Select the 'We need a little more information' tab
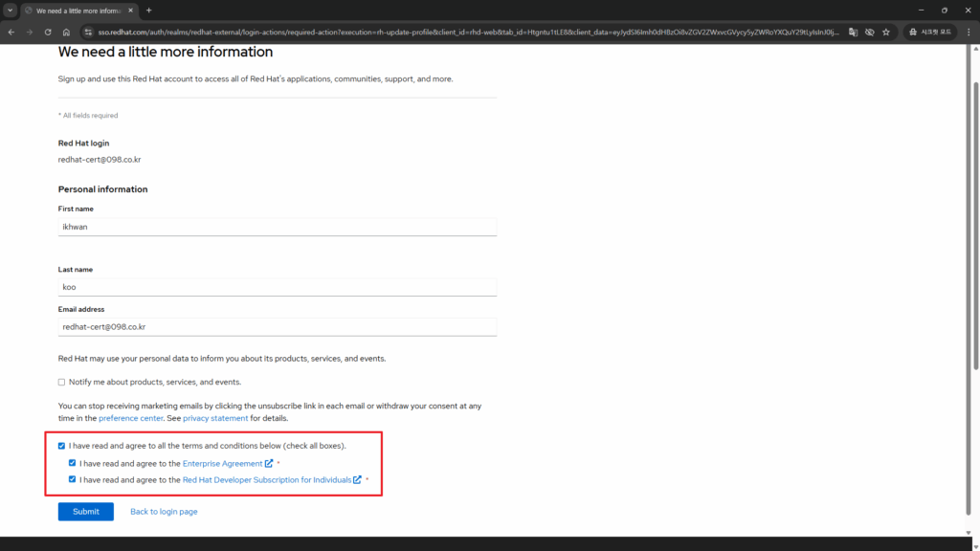The width and height of the screenshot is (980, 551). pyautogui.click(x=77, y=11)
